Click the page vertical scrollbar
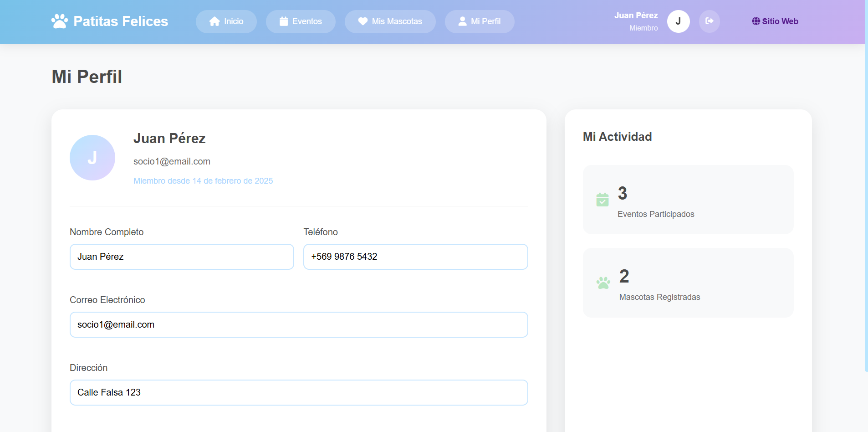868x432 pixels. (x=866, y=182)
